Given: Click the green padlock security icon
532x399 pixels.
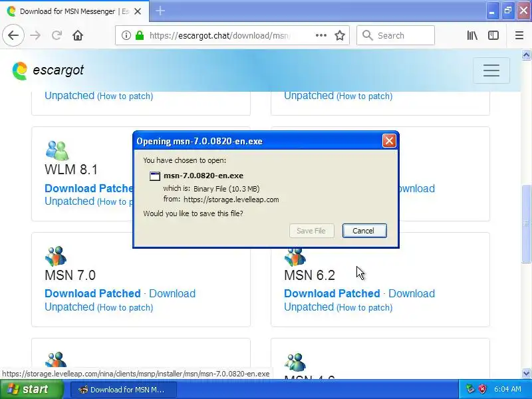Looking at the screenshot, I should [x=140, y=35].
